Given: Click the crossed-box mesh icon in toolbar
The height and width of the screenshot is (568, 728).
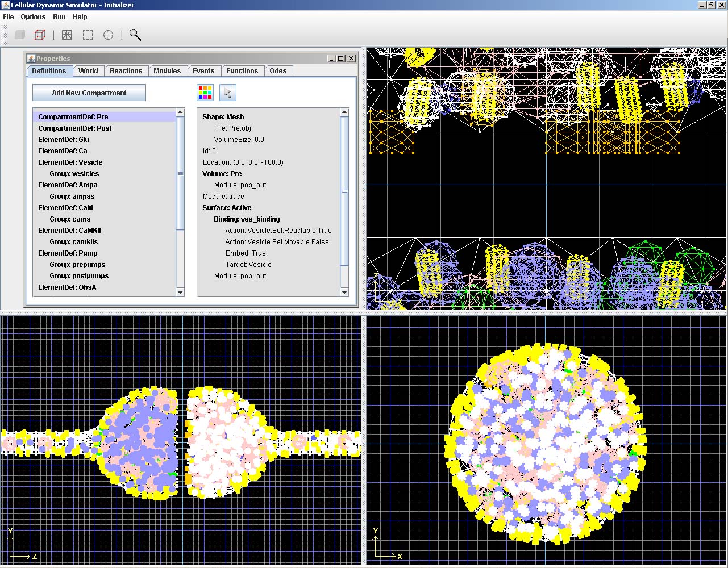Looking at the screenshot, I should coord(67,35).
